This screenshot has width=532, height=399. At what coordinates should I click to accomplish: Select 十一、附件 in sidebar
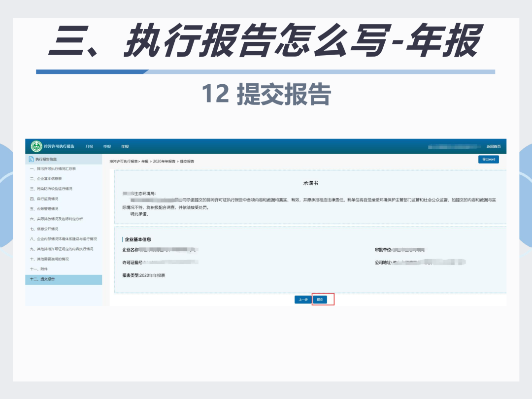64,269
